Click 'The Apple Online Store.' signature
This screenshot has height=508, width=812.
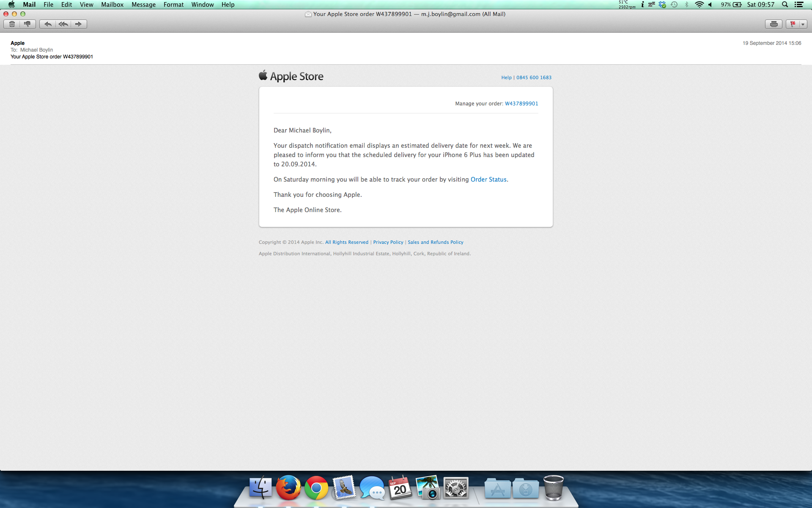pyautogui.click(x=307, y=210)
